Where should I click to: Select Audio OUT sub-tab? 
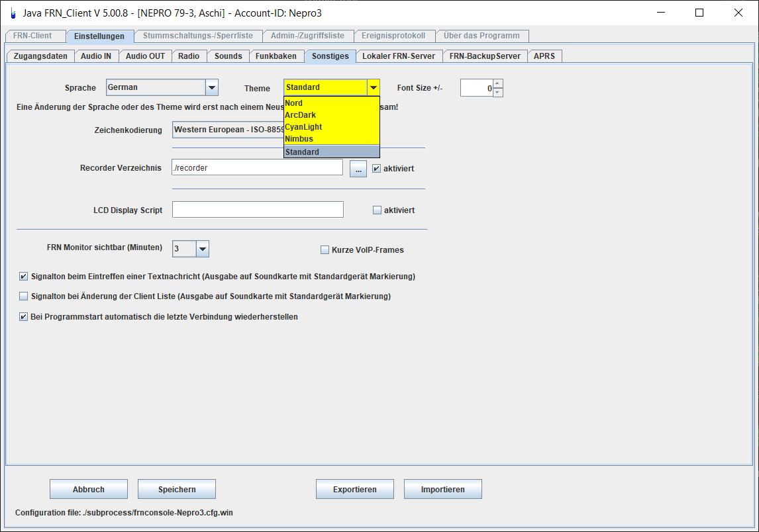145,56
